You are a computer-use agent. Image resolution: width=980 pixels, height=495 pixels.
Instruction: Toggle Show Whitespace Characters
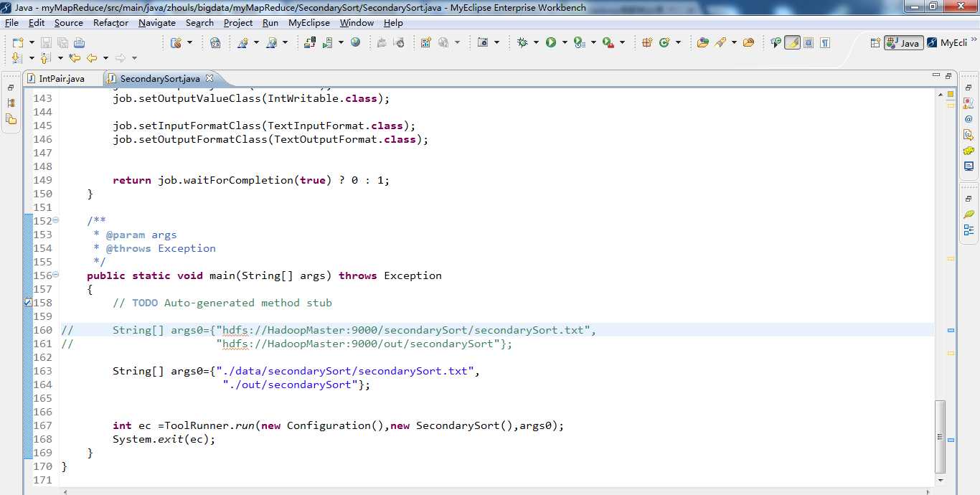tap(825, 42)
